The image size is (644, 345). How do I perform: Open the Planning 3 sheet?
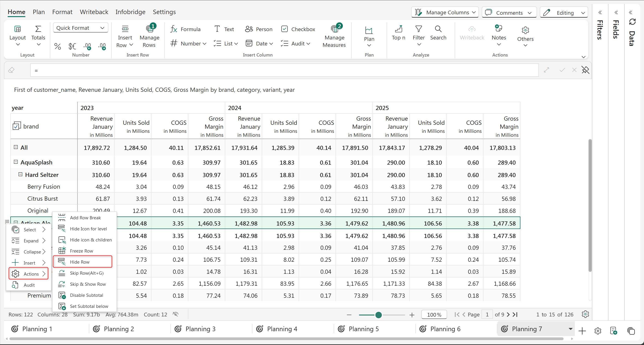200,329
